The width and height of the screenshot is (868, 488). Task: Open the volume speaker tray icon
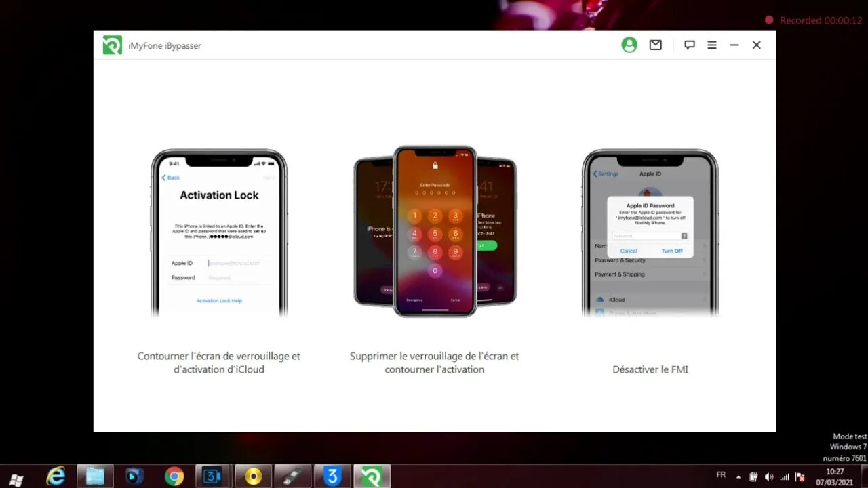(x=769, y=476)
